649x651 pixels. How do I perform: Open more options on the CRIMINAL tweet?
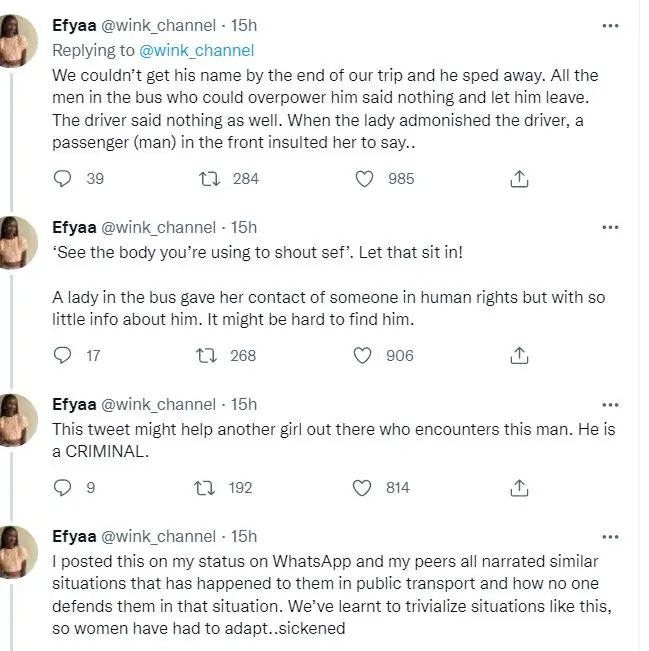pyautogui.click(x=610, y=404)
